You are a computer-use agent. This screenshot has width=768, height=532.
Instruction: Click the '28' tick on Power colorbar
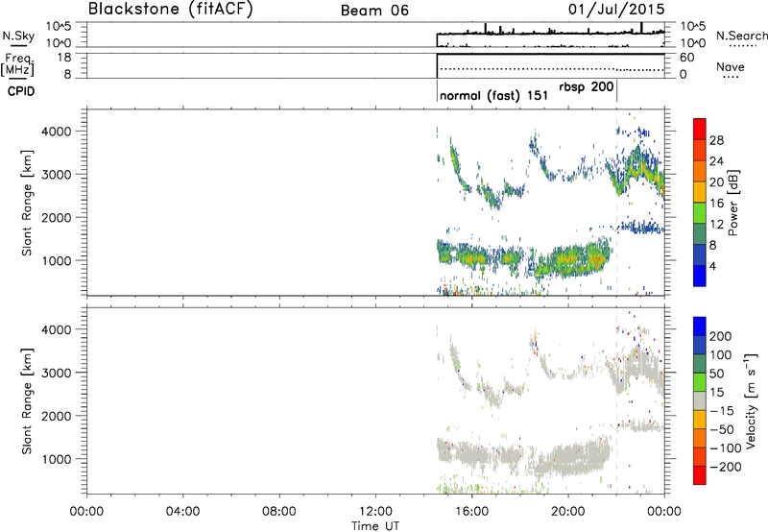(x=716, y=140)
